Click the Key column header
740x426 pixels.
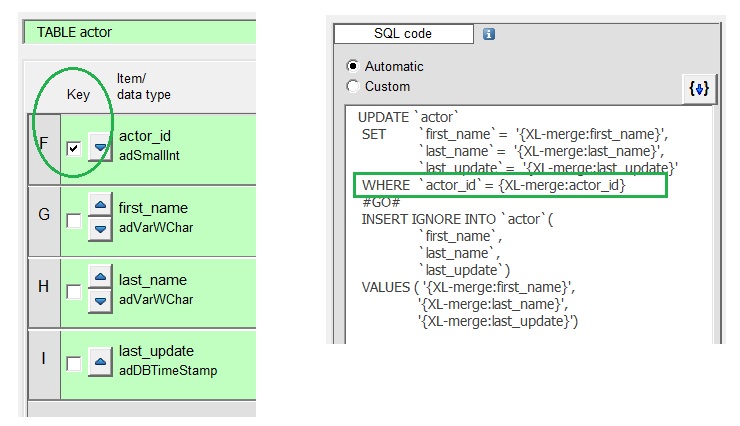78,94
